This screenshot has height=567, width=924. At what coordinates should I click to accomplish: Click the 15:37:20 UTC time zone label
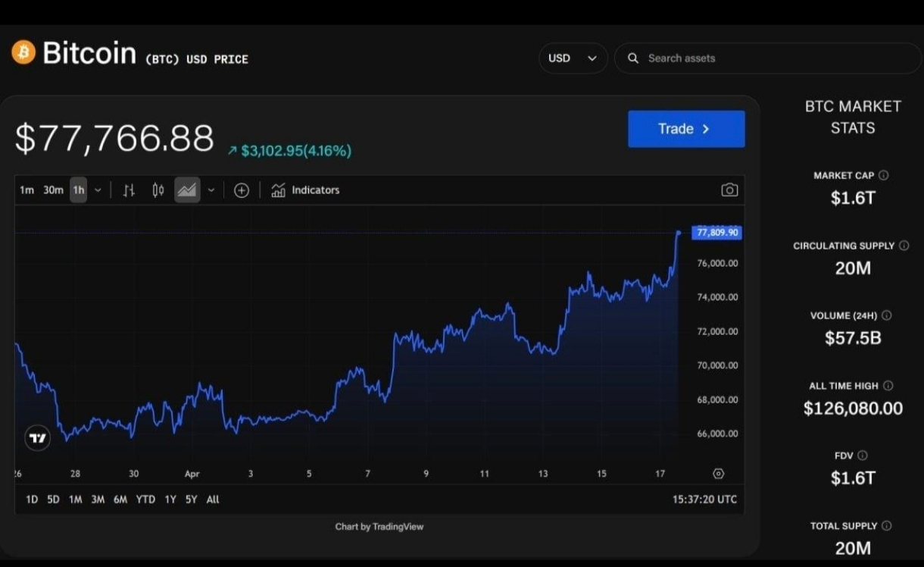[704, 500]
